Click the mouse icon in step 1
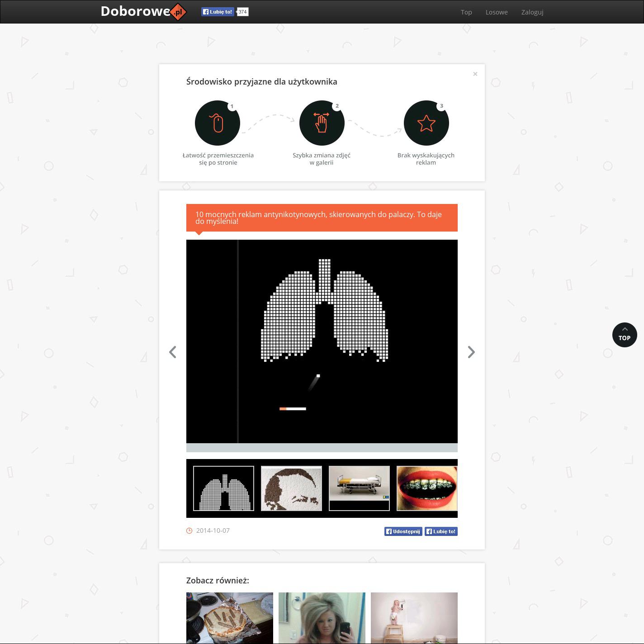 pyautogui.click(x=218, y=123)
